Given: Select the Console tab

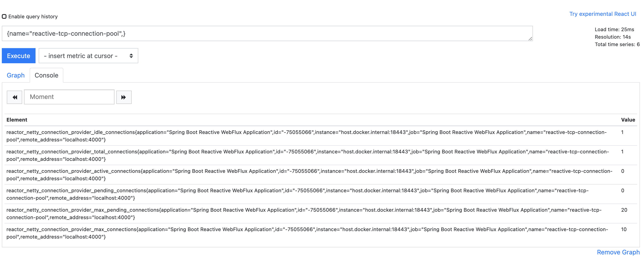Looking at the screenshot, I should (46, 75).
